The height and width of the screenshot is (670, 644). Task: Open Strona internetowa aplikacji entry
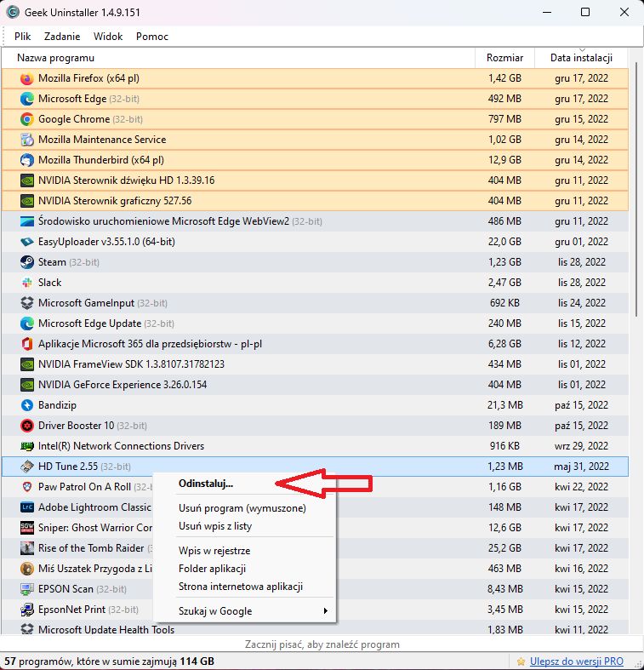point(241,587)
